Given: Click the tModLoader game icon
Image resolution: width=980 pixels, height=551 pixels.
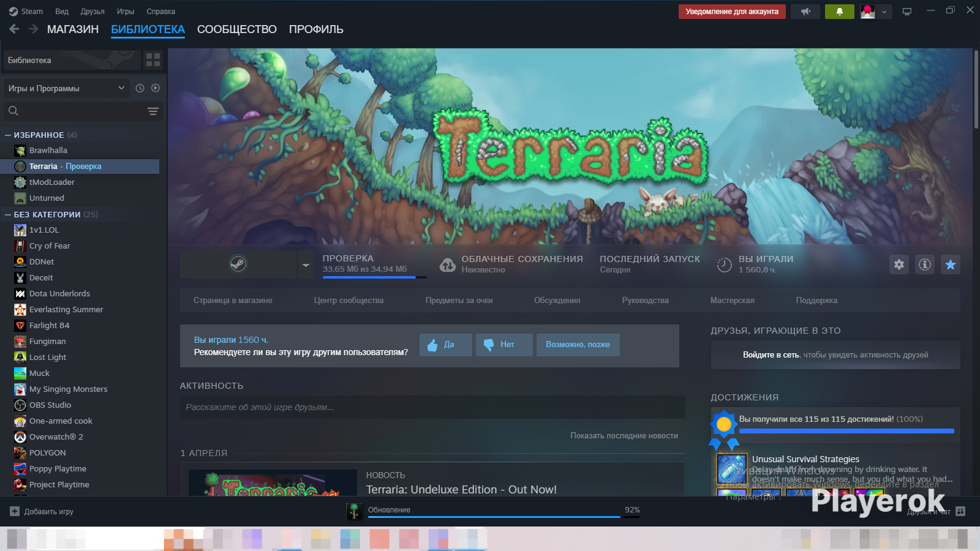Looking at the screenshot, I should [x=20, y=182].
